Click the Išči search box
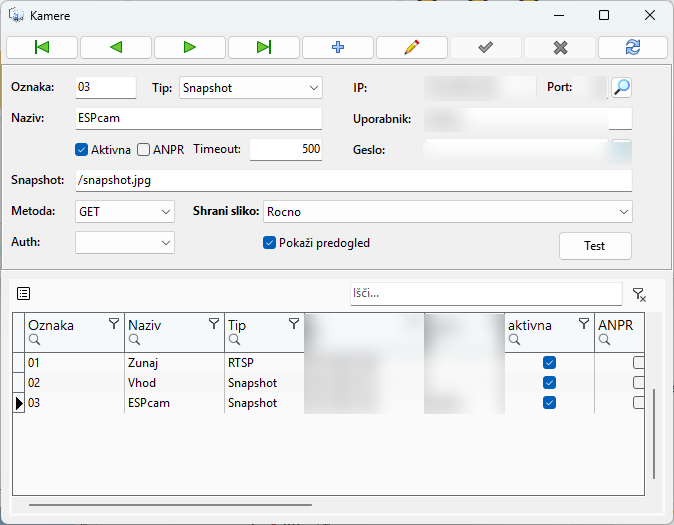This screenshot has height=525, width=674. click(486, 294)
